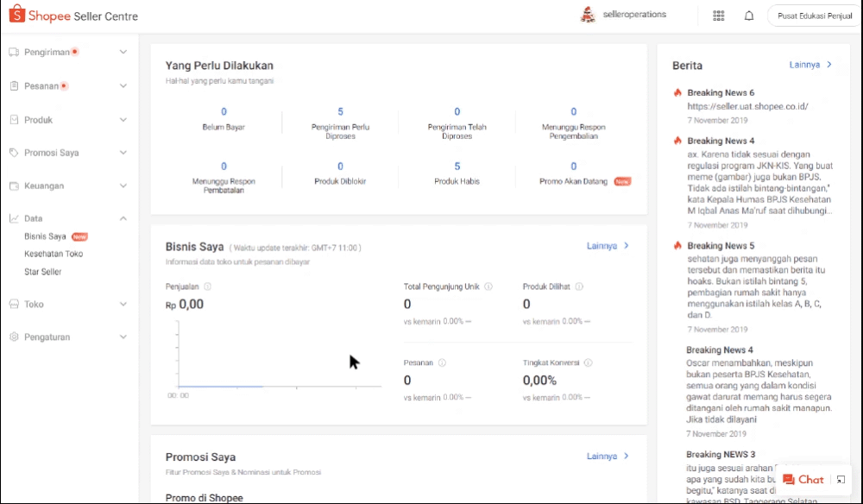Click the Pusat Edukasi Penjual button

click(x=814, y=16)
